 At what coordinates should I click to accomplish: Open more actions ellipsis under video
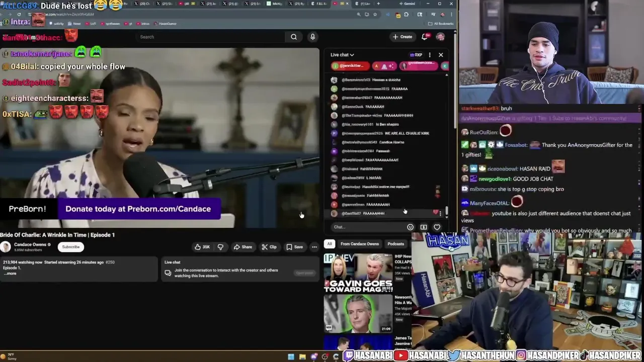314,247
